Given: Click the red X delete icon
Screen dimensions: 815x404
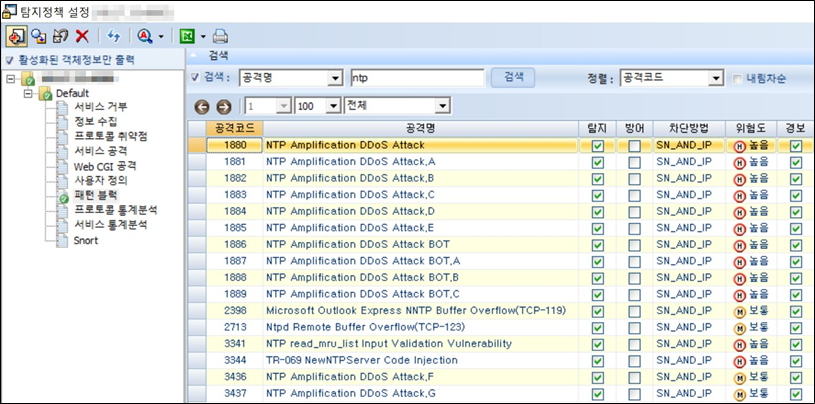Looking at the screenshot, I should (x=82, y=36).
